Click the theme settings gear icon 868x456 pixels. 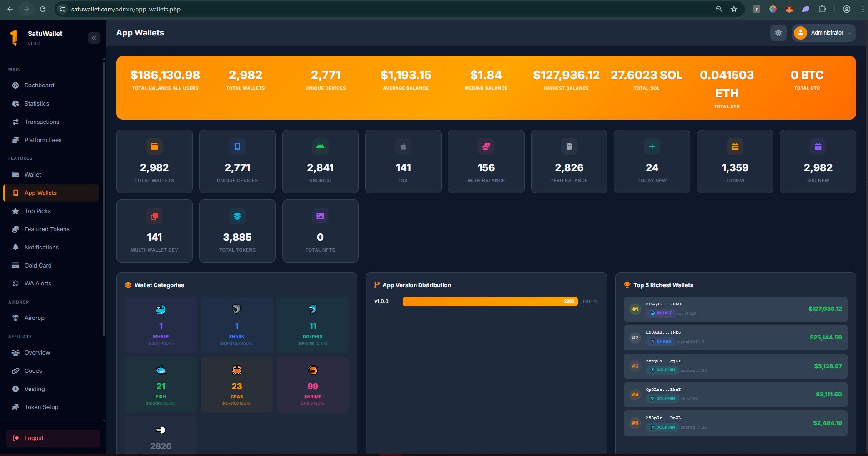click(778, 33)
